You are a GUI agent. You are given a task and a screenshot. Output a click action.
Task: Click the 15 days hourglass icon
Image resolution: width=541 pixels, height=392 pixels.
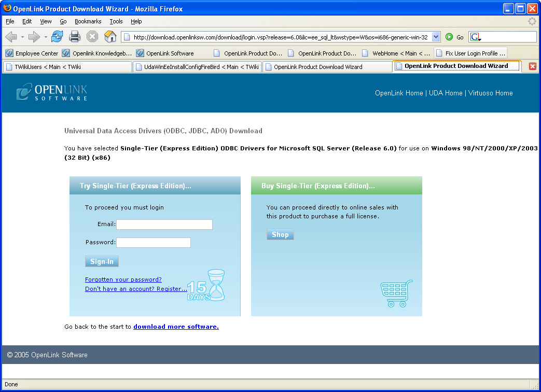click(206, 286)
